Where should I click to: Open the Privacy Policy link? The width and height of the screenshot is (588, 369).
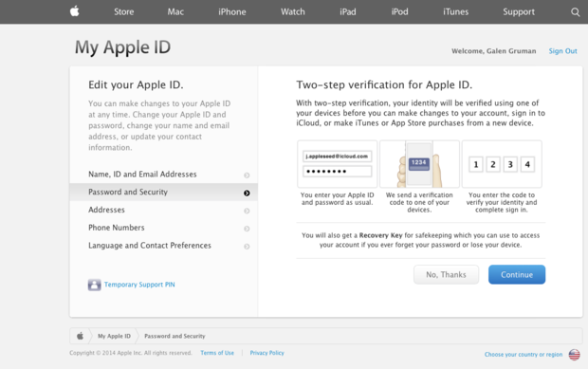tap(267, 353)
